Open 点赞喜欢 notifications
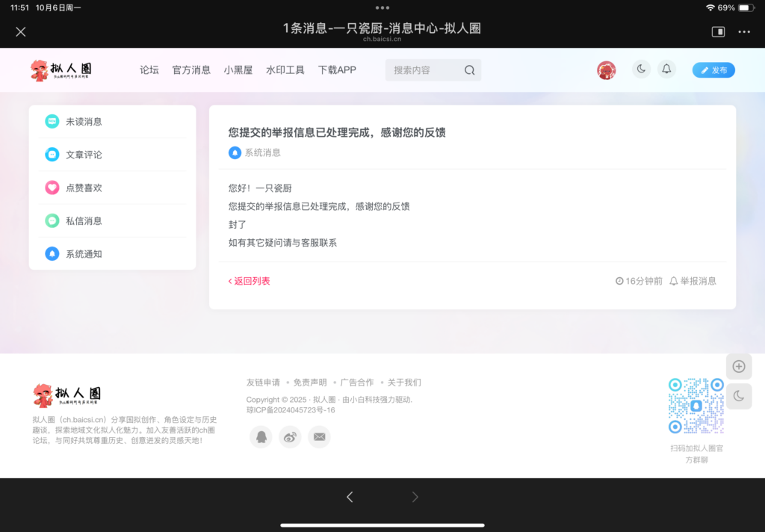Screen dimensions: 765x532 pyautogui.click(x=82, y=188)
